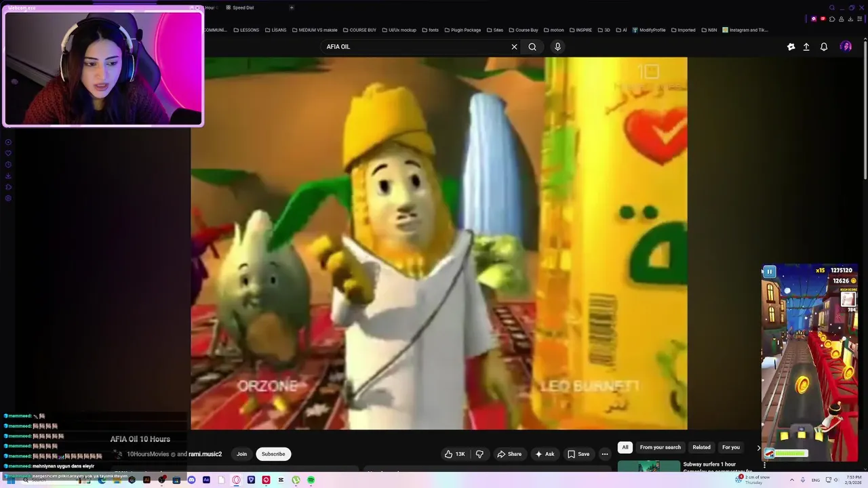Click the YouTube upload arrow icon
The image size is (868, 488).
click(x=806, y=47)
